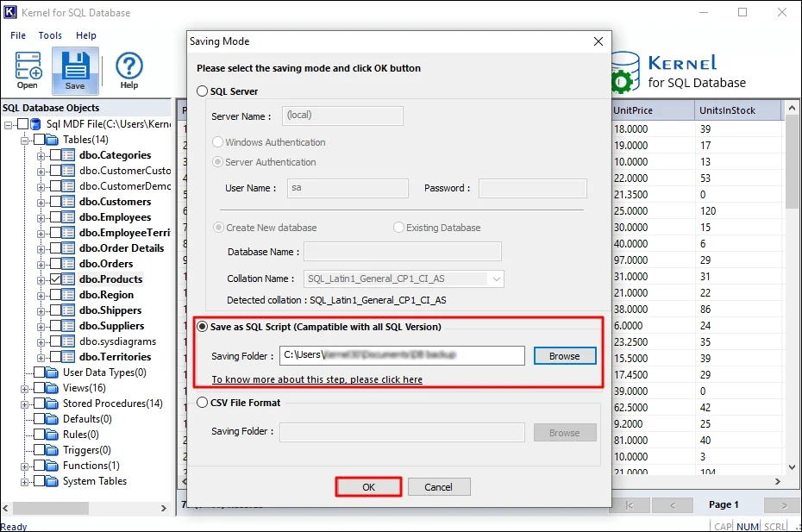Click the Views(16) folder icon
This screenshot has width=802, height=532.
[52, 388]
